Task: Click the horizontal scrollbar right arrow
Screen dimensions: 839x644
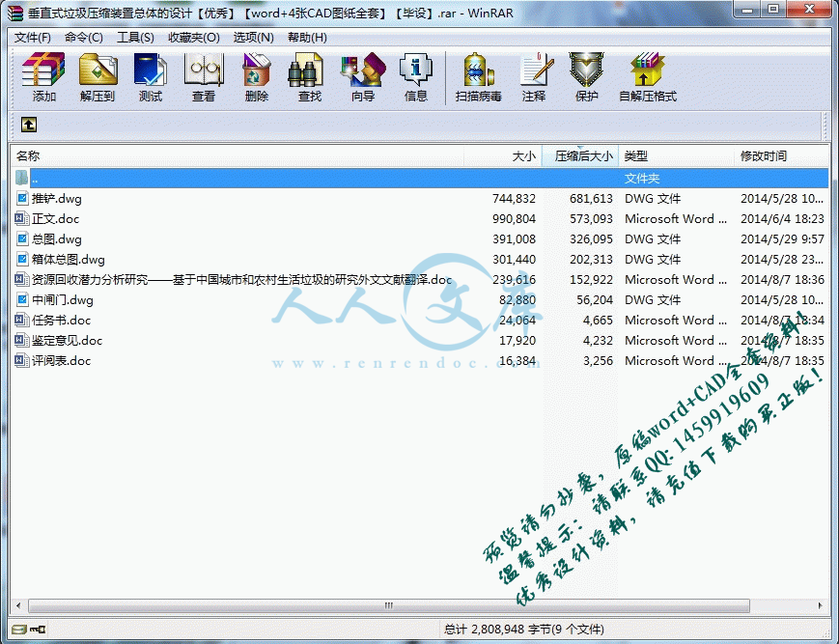Action: point(821,605)
